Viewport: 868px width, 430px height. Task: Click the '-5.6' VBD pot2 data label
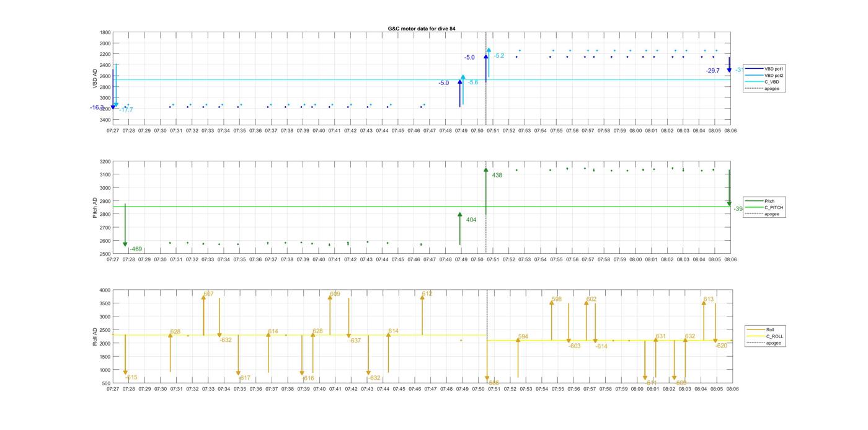(x=472, y=83)
